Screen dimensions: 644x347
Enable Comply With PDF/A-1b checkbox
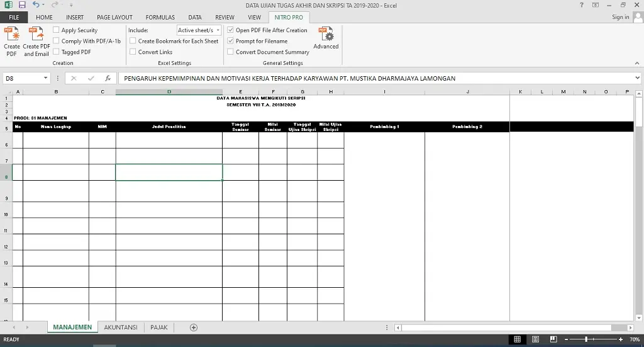[x=56, y=41]
